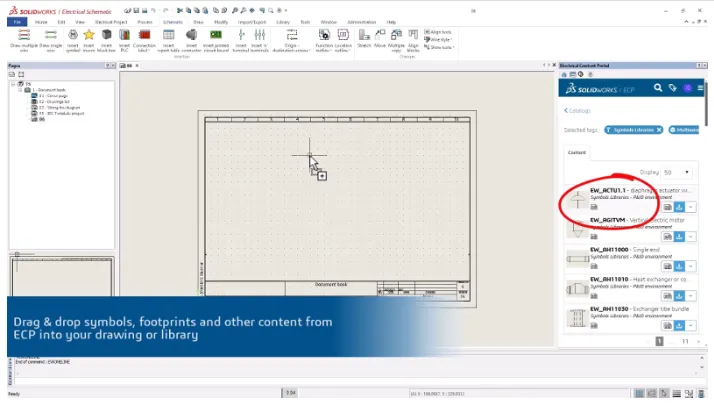Select the Multiple copy tool
Viewport: 714px width, 405px height.
pos(396,41)
